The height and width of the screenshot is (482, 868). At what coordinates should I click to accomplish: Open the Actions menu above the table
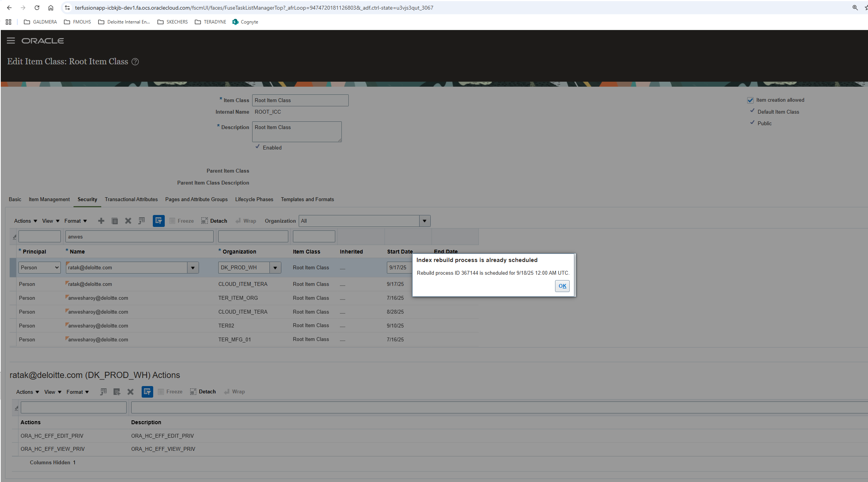click(24, 221)
